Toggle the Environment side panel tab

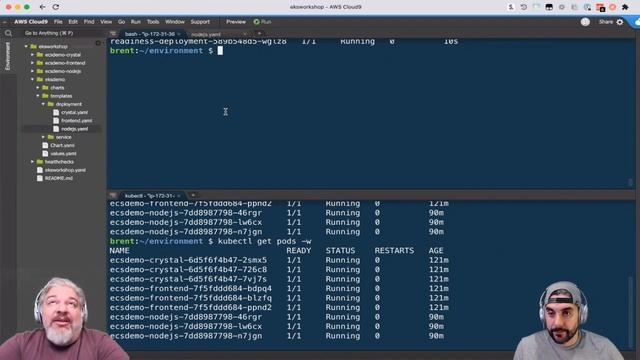click(7, 56)
